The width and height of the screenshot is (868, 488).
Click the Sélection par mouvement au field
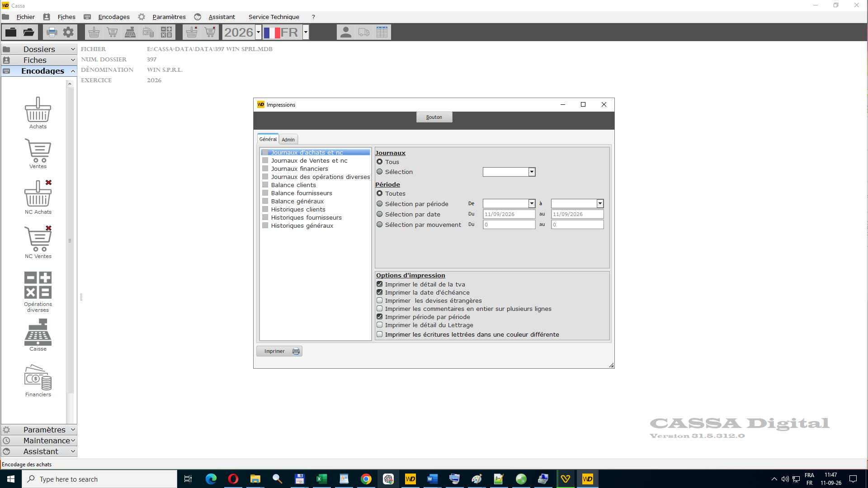[x=577, y=225]
